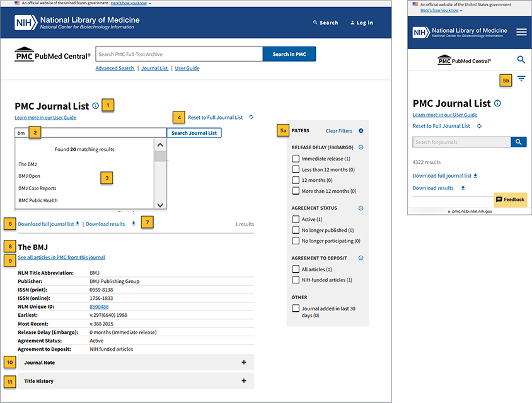Image resolution: width=532 pixels, height=403 pixels.
Task: Open the Release Delay (Embargo) info icon
Action: tap(361, 147)
